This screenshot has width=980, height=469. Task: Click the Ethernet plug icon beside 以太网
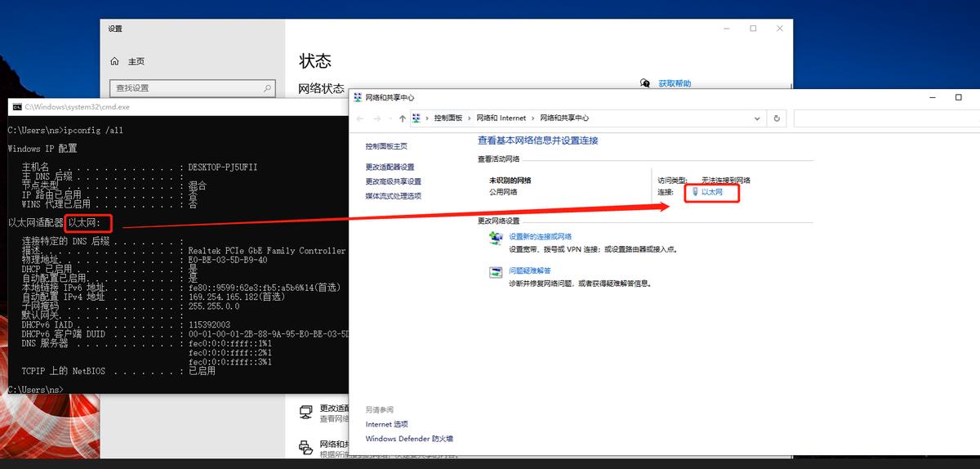[x=695, y=192]
